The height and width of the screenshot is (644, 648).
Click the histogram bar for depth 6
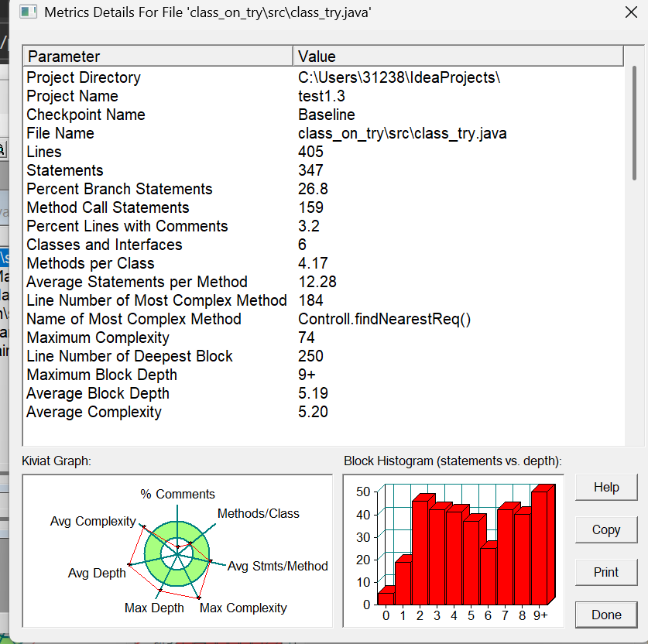[x=488, y=576]
